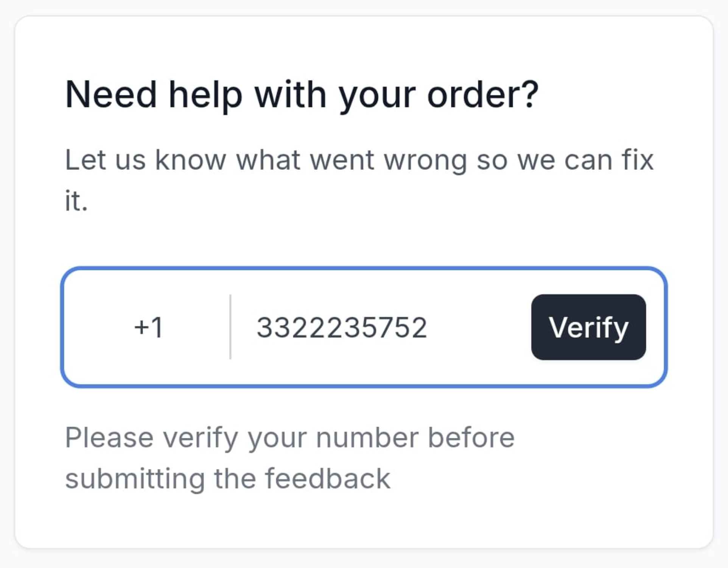The height and width of the screenshot is (568, 728).
Task: Click the empty space between number and Verify
Action: pos(479,327)
